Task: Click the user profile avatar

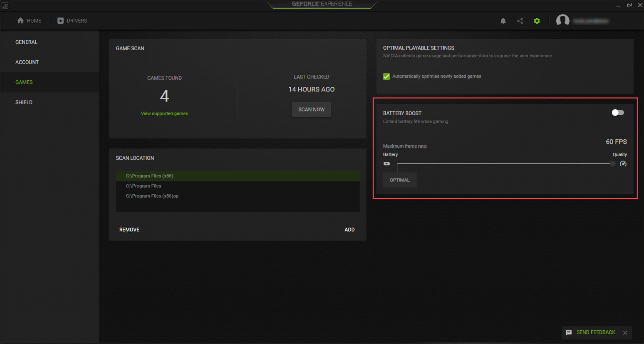Action: coord(563,20)
